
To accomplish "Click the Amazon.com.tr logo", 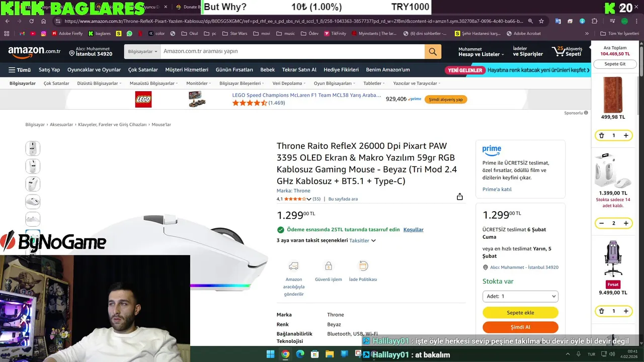I will [34, 51].
